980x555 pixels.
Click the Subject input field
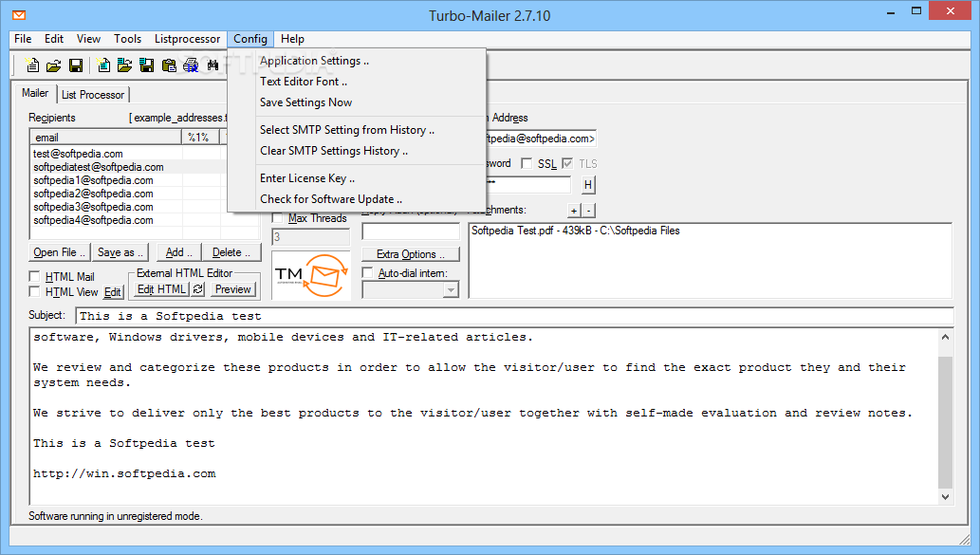coord(514,316)
